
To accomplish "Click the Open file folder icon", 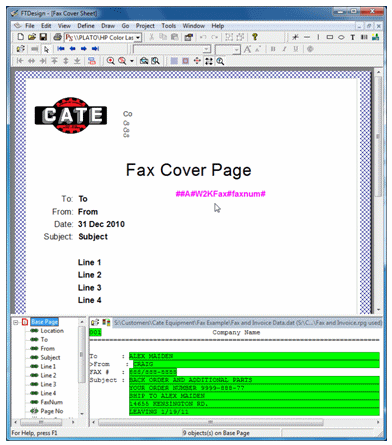I will (x=32, y=37).
